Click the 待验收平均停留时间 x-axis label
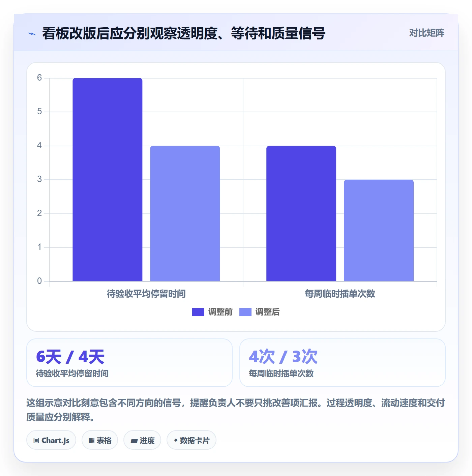Screen dimensions: 472x476 point(146,294)
